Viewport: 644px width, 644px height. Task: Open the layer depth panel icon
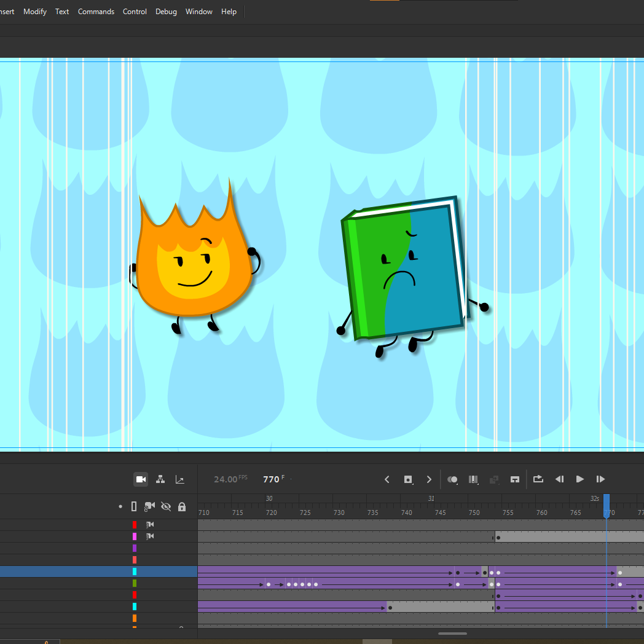180,479
